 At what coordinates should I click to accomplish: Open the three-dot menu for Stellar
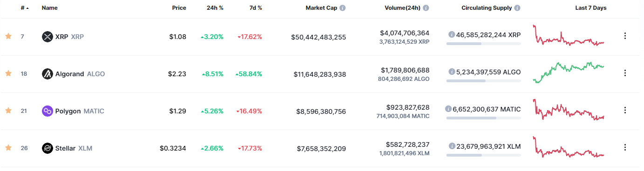[625, 148]
